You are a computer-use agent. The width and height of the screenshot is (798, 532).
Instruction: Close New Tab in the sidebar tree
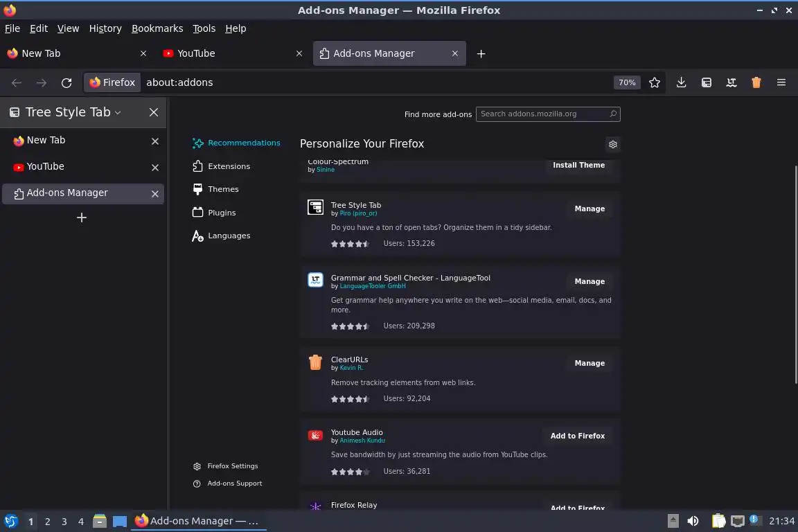point(155,141)
